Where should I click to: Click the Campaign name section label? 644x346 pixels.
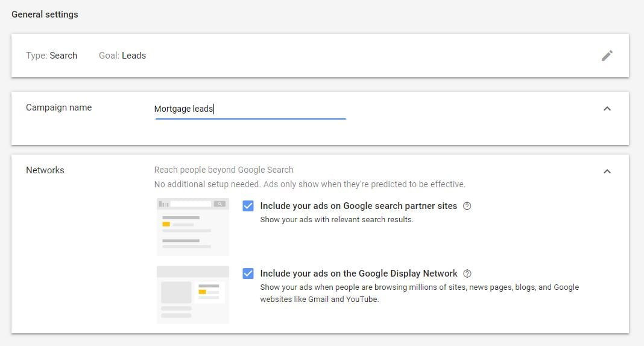tap(58, 108)
